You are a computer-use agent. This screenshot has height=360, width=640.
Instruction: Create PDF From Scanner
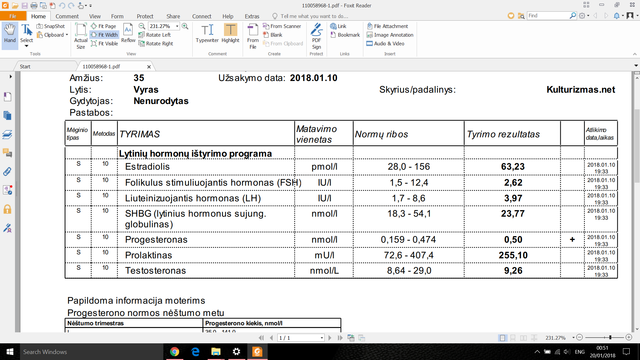pos(282,26)
